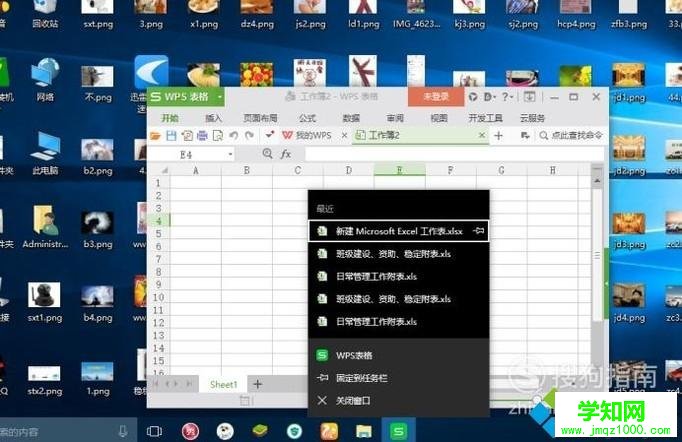Select the Administr... folder on desktop
The width and height of the screenshot is (682, 442).
coord(45,226)
